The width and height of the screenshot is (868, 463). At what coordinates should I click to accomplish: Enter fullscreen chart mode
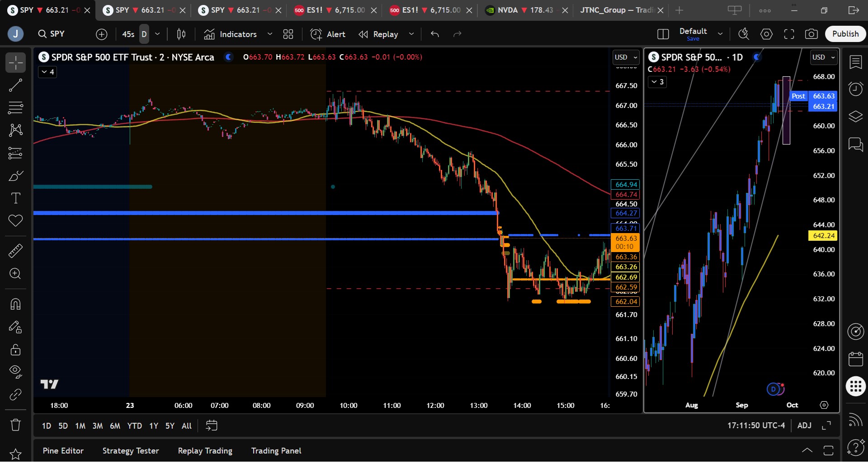[789, 34]
